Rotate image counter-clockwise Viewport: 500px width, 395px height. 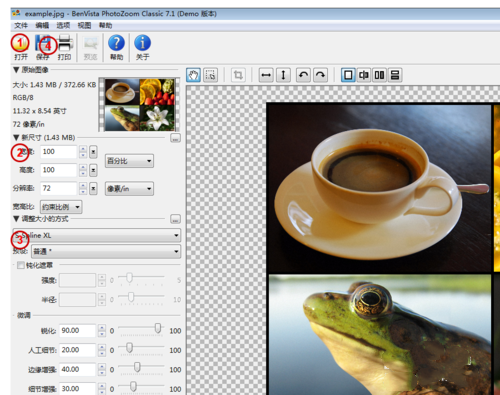pyautogui.click(x=303, y=75)
